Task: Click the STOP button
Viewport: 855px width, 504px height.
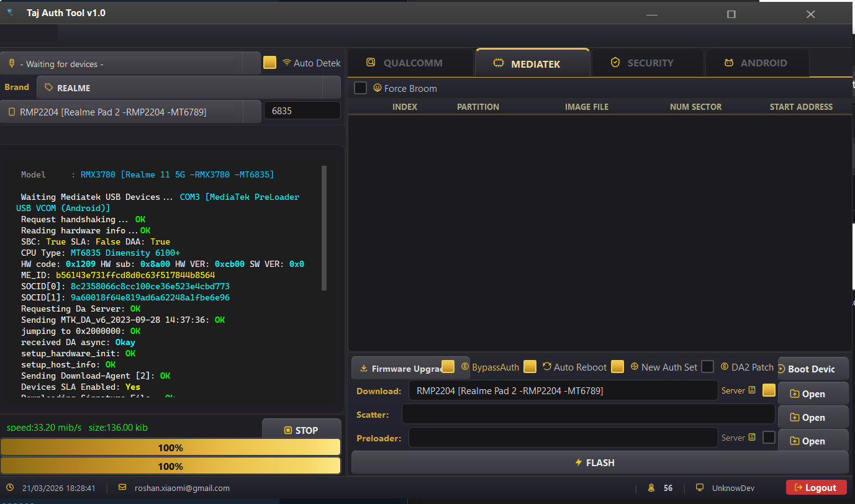Action: (302, 430)
